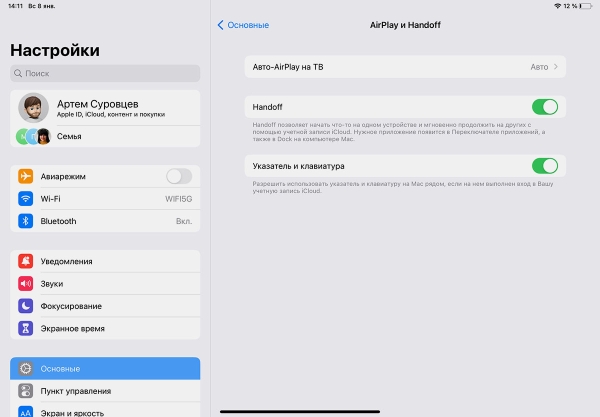Tap the Airplane mode orange icon
The image size is (600, 417).
pos(25,176)
